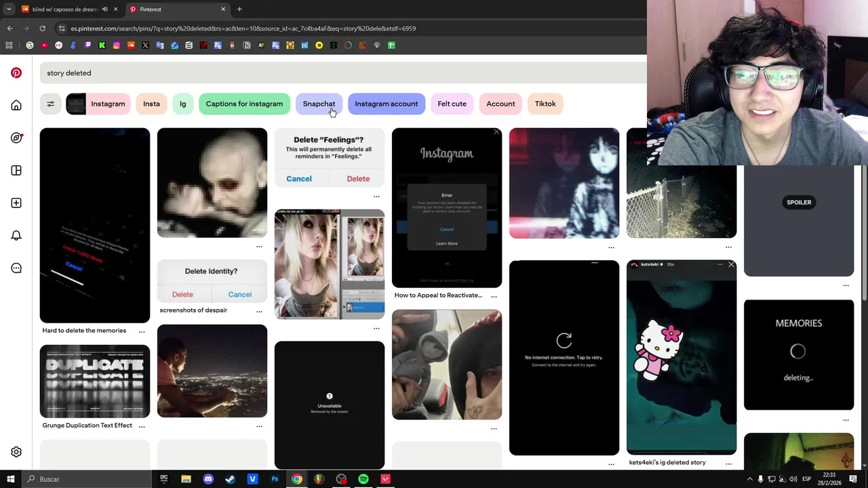Viewport: 868px width, 488px height.
Task: Select the Insta suggestion chip
Action: point(151,104)
